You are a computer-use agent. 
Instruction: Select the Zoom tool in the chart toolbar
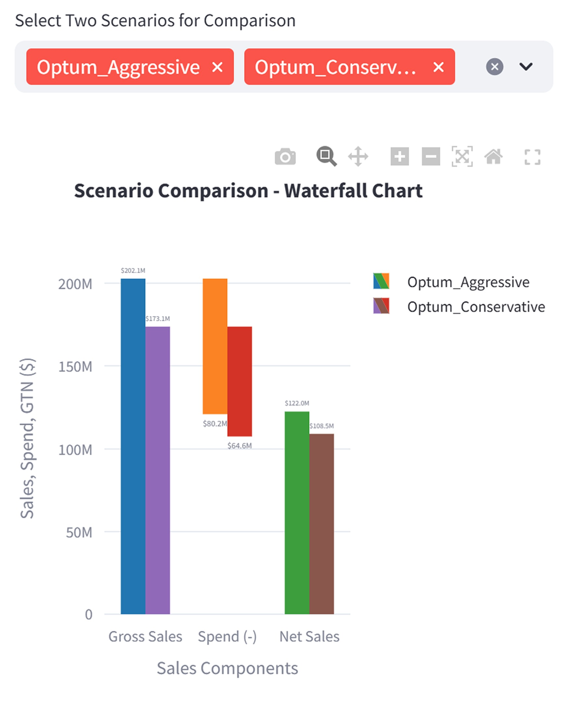point(326,157)
